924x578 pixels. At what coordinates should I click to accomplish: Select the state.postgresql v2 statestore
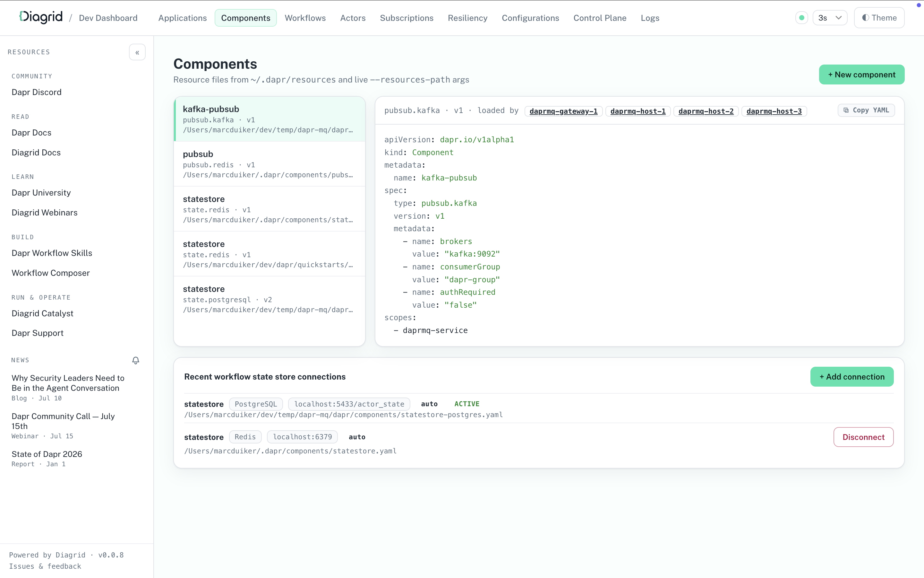(x=269, y=299)
